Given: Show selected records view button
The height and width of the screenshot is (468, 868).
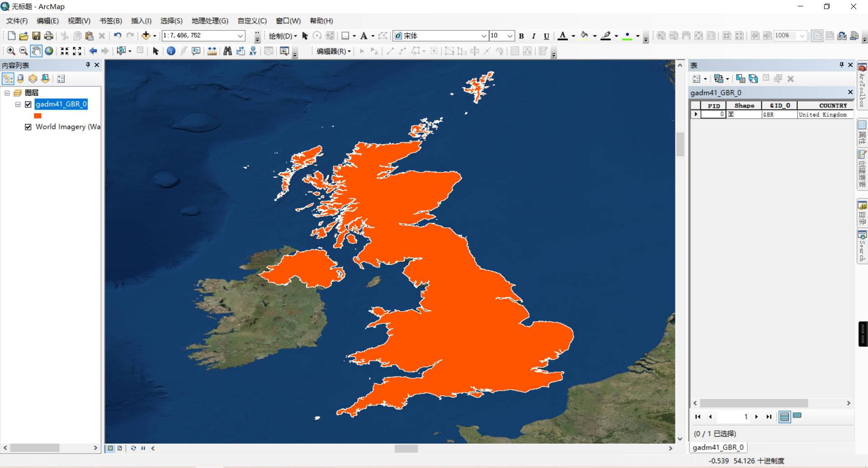Looking at the screenshot, I should click(x=797, y=416).
